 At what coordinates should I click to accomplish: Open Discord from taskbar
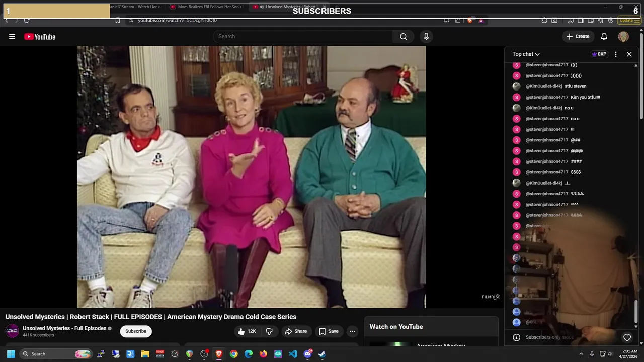coord(307,354)
